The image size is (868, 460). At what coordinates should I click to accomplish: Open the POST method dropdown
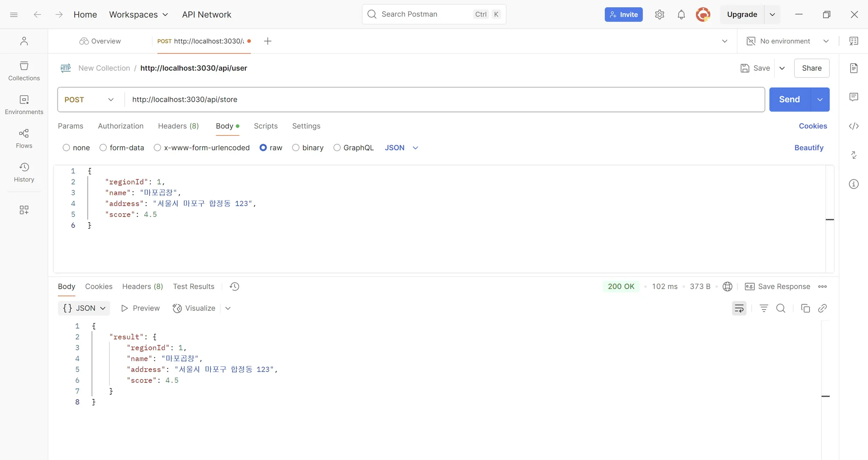point(89,100)
